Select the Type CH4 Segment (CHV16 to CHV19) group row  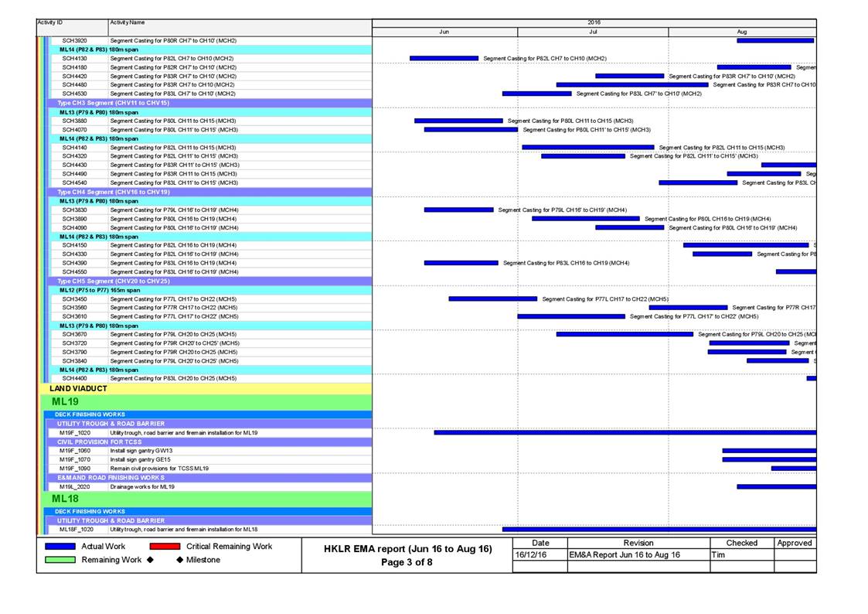pyautogui.click(x=211, y=192)
